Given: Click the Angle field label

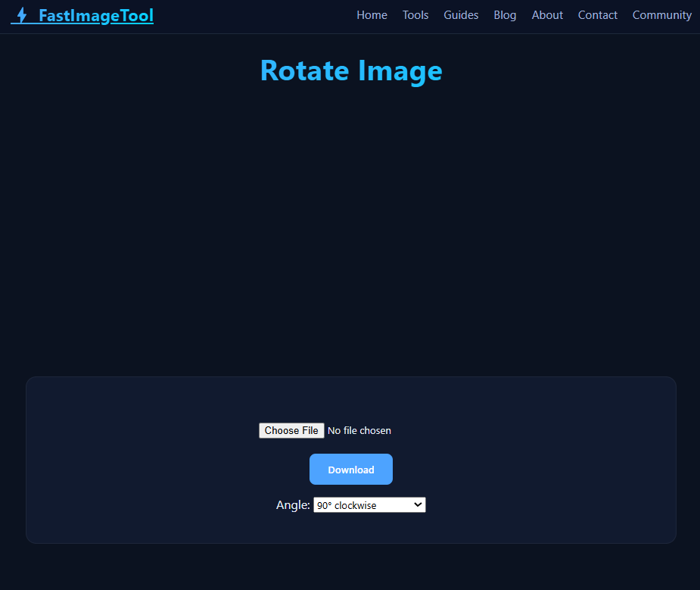Looking at the screenshot, I should pyautogui.click(x=292, y=504).
